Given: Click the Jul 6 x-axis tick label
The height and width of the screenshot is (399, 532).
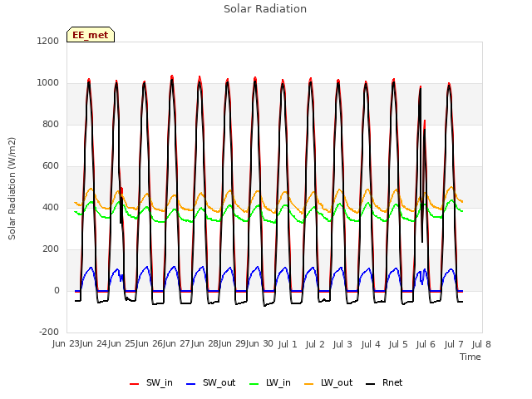Looking at the screenshot, I should point(426,344).
